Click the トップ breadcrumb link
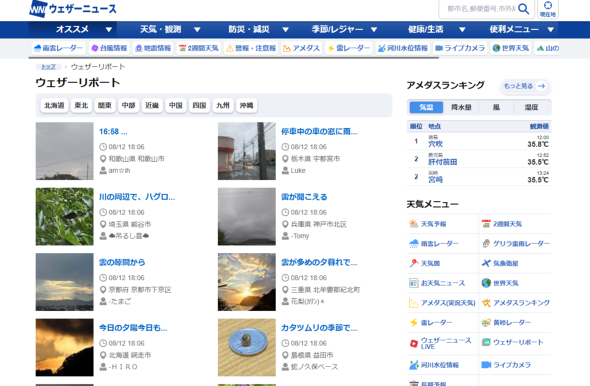Viewport: 590px width, 386px height. pyautogui.click(x=48, y=67)
